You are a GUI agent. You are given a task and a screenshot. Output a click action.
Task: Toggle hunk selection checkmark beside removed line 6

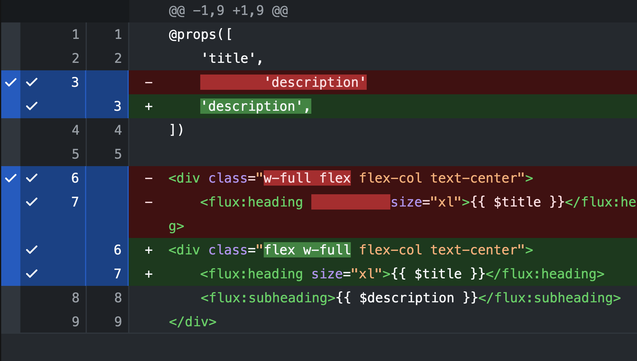pyautogui.click(x=11, y=178)
